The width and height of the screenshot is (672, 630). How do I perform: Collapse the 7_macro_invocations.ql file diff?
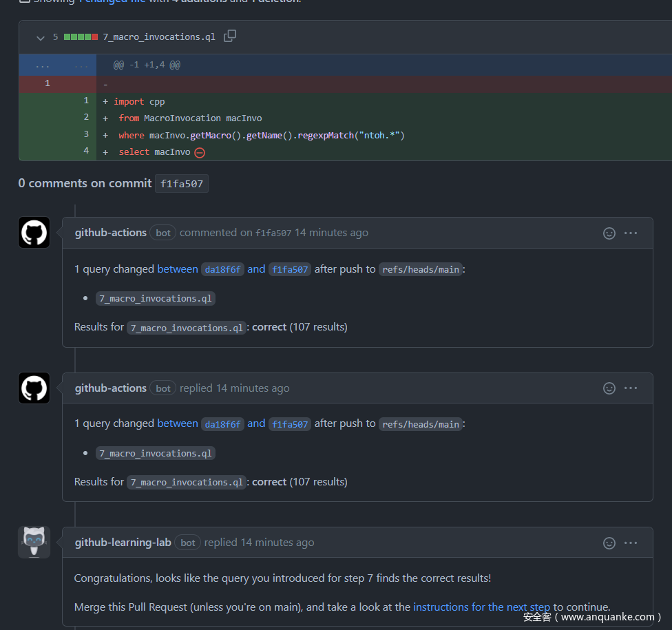point(41,37)
